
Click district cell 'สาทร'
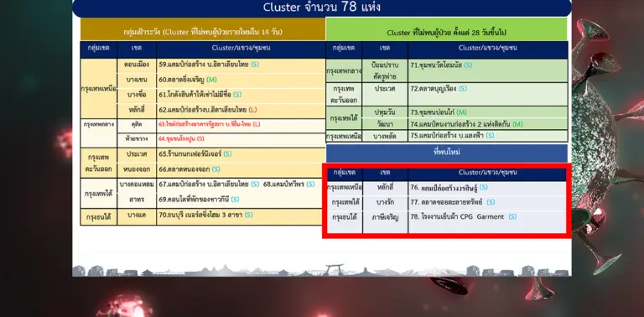[x=137, y=200]
